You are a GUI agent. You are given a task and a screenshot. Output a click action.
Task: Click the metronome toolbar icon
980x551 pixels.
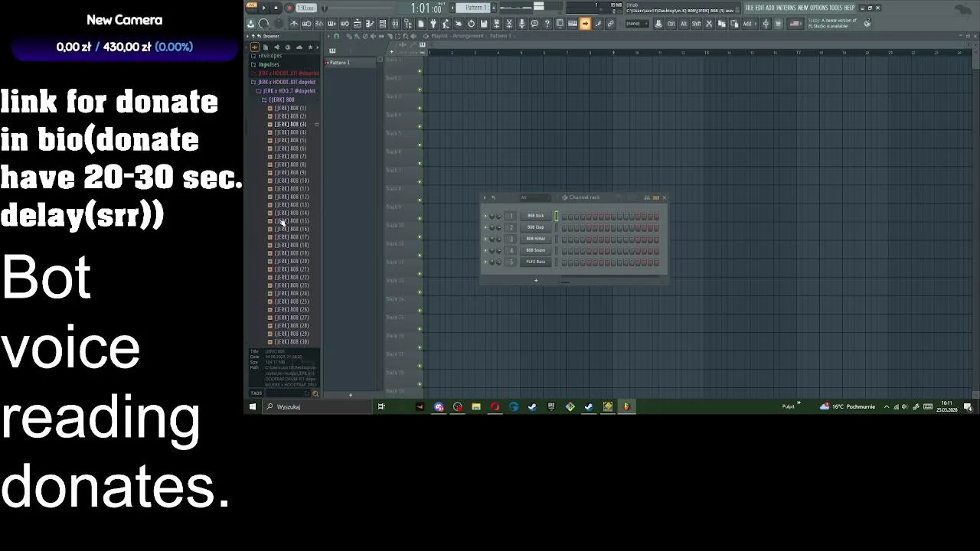point(294,24)
